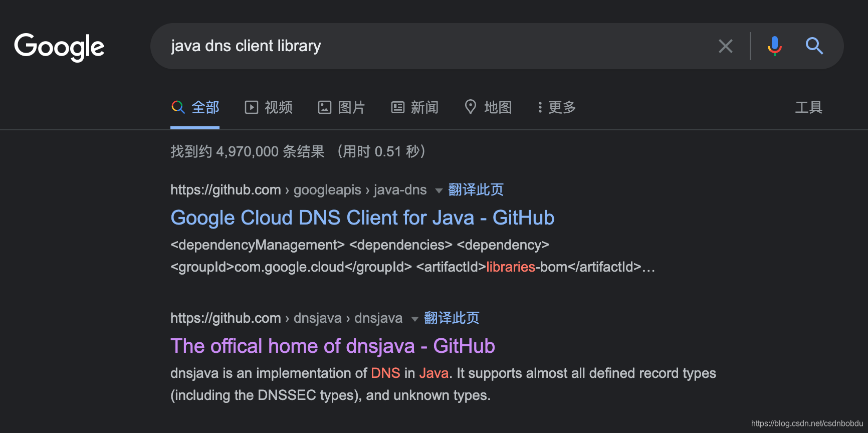Image resolution: width=868 pixels, height=433 pixels.
Task: Open Google Cloud DNS Client for Java - GitHub
Action: (362, 218)
